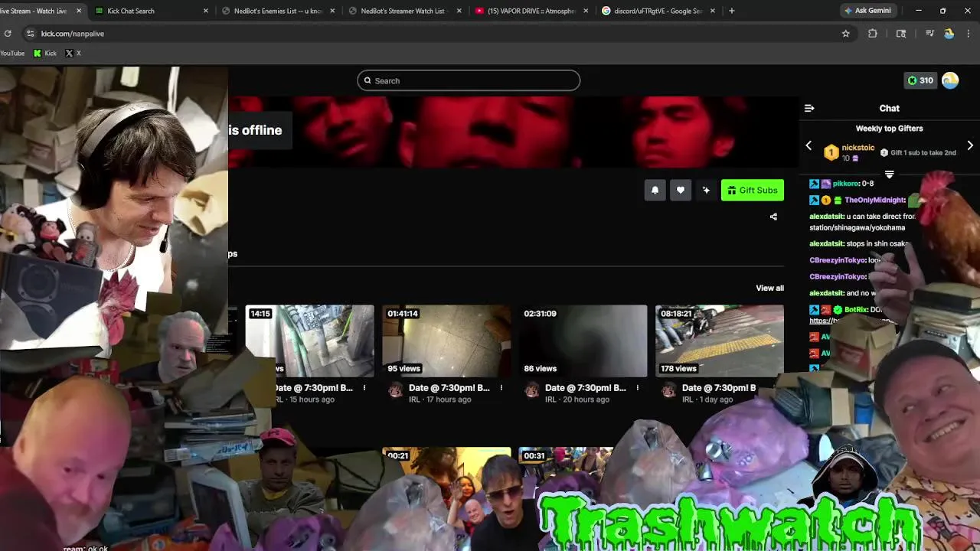Click pikkoro username in chat
This screenshot has height=551, width=980.
(845, 184)
